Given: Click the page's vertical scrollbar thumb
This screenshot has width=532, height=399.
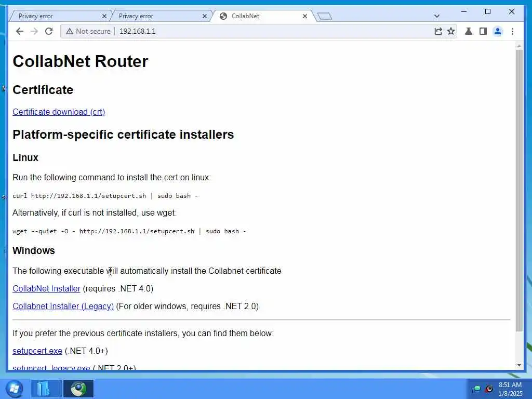Looking at the screenshot, I should (519, 190).
